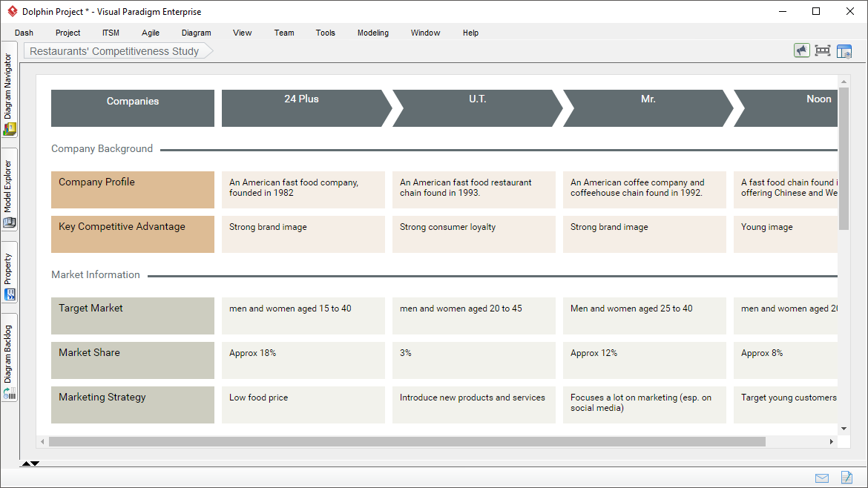Click cell 'An American fast food restaurant chain found in 1993.'

point(474,190)
